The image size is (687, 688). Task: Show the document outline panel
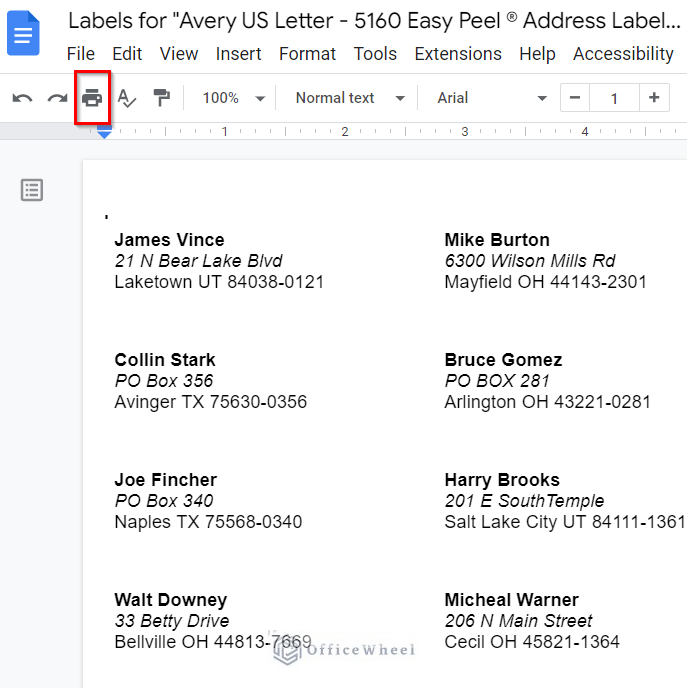pos(32,190)
